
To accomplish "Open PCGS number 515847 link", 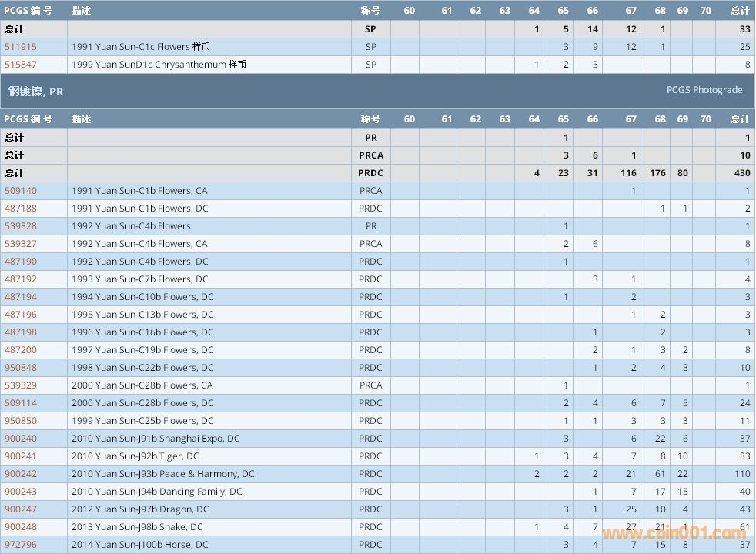I will tap(21, 65).
